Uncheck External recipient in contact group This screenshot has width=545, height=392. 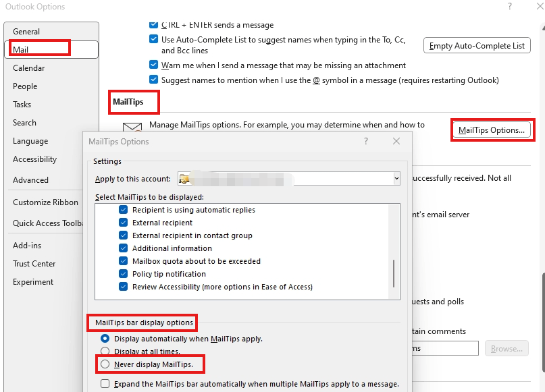(124, 235)
